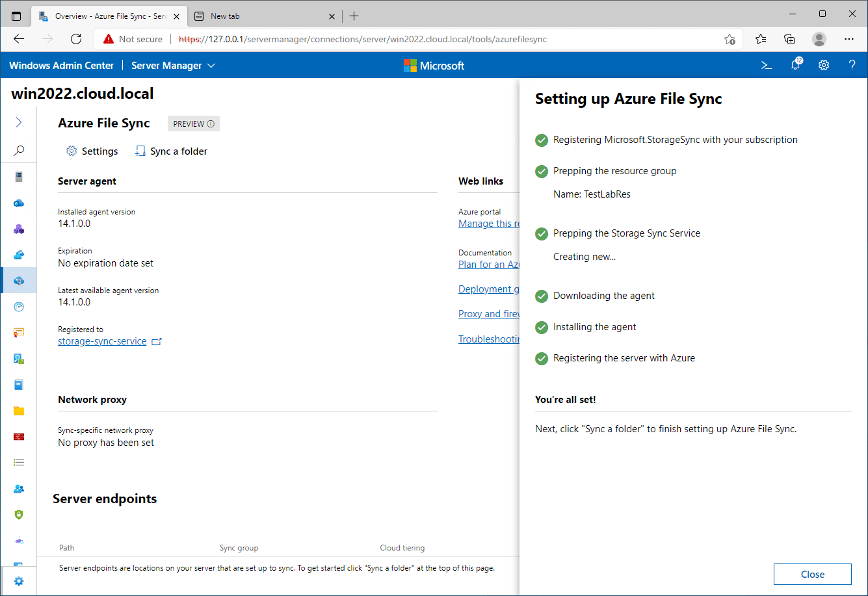Click the external link icon beside storage-sync-service
868x596 pixels.
(x=156, y=341)
